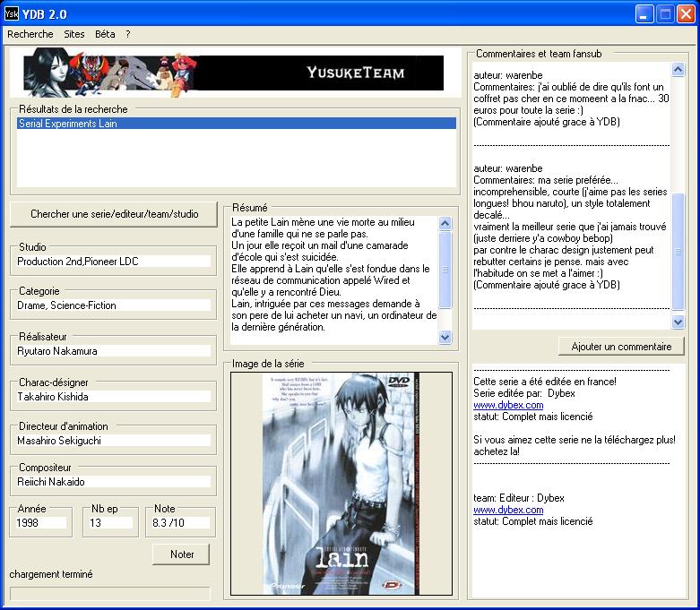Click the Résumé scrollbar thumb

click(445, 270)
